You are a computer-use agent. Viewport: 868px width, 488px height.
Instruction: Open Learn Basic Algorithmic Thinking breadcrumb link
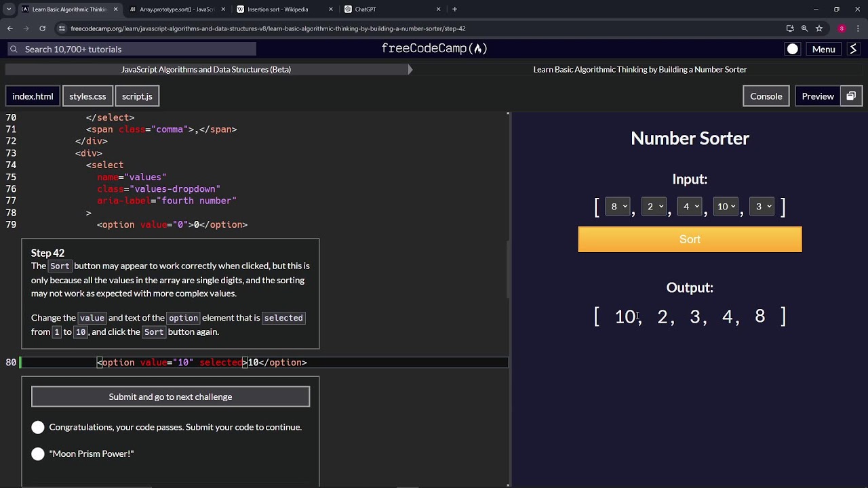640,69
